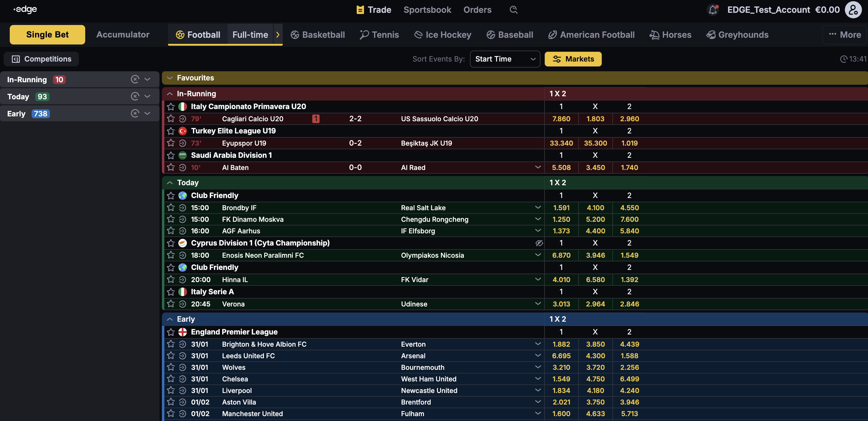Select 1.549 home odds for Chelsea
The width and height of the screenshot is (868, 421).
(561, 379)
